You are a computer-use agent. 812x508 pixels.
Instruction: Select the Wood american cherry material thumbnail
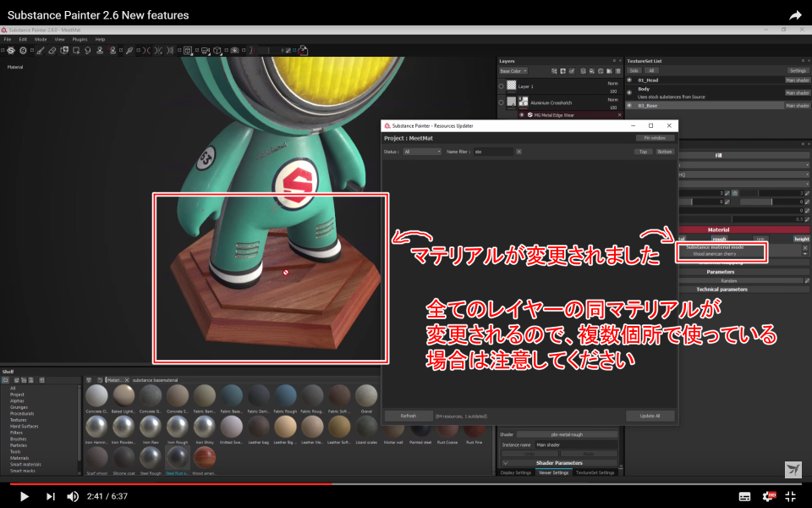[205, 458]
